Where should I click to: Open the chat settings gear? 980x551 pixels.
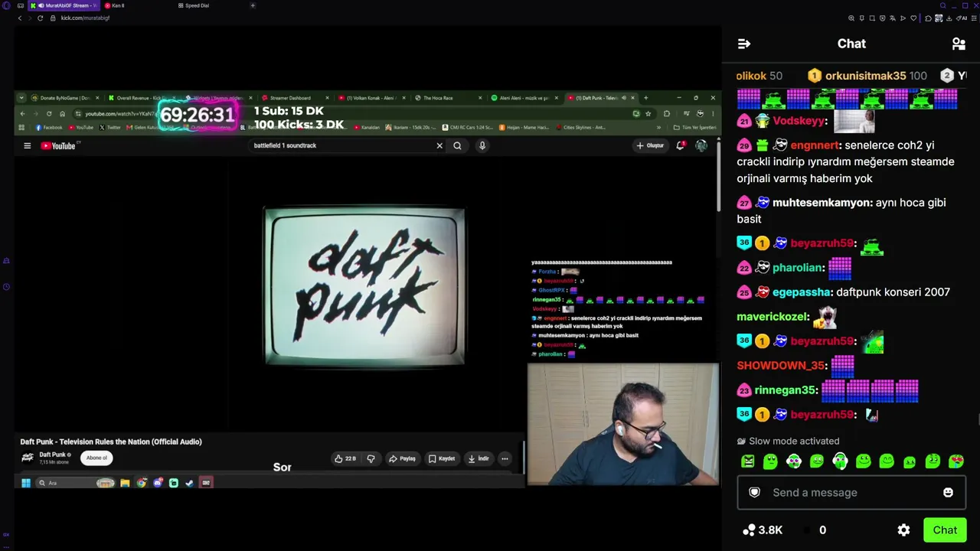pos(903,530)
